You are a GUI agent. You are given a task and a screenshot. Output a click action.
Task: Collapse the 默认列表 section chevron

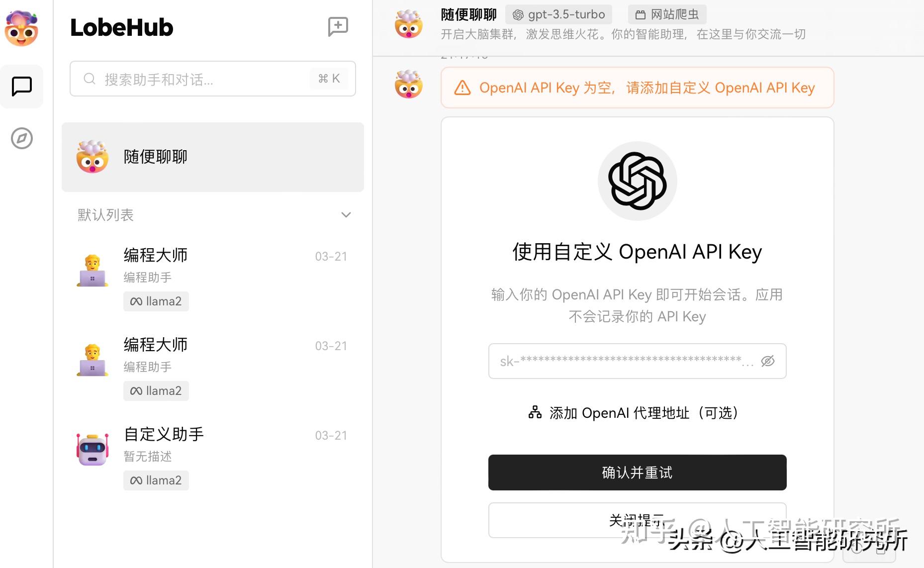coord(346,215)
